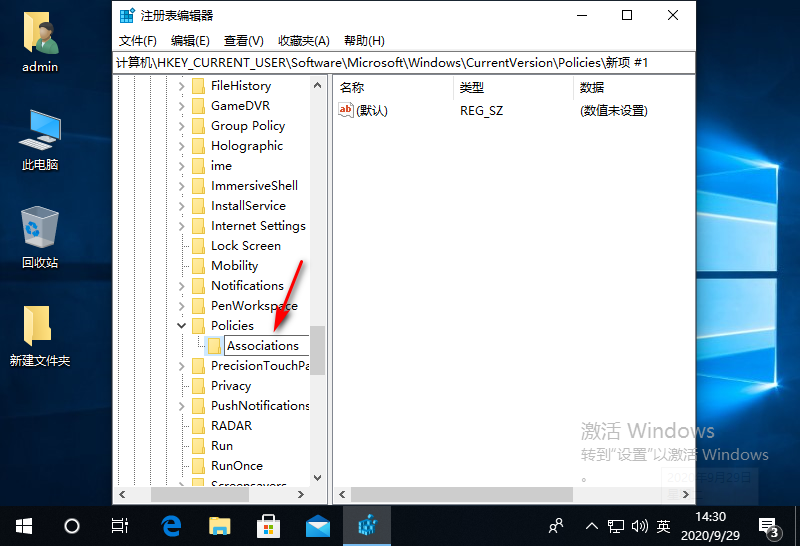
Task: Select the 回收站 desktop icon
Action: (x=40, y=238)
